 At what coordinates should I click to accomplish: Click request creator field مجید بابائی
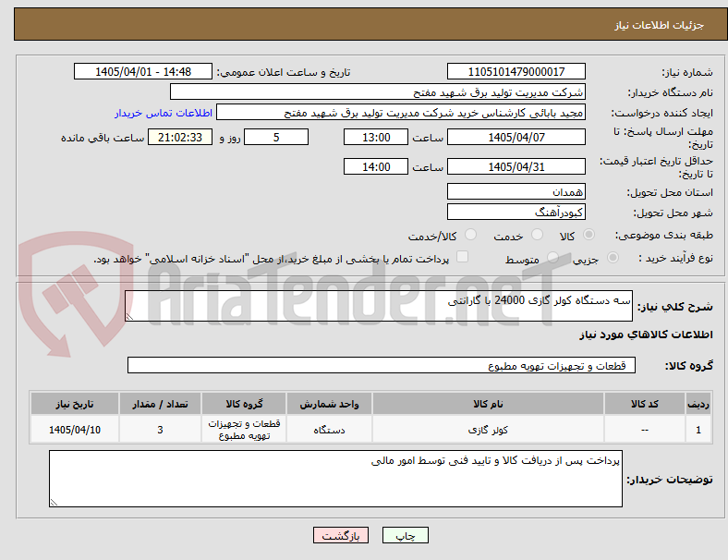tap(401, 113)
